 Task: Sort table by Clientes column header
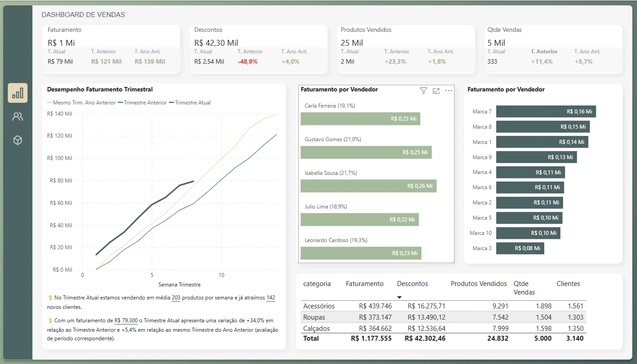pos(568,284)
